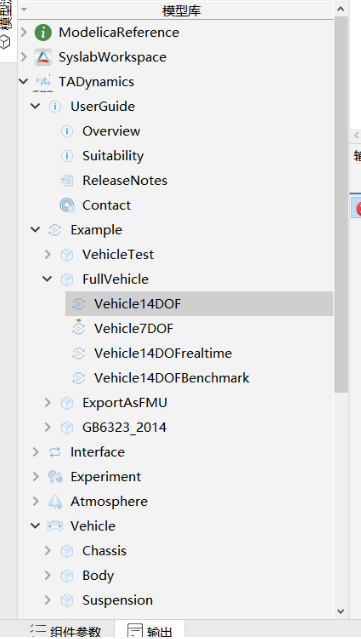The image size is (361, 639).
Task: Expand the ModelicaReference node
Action: click(x=24, y=32)
